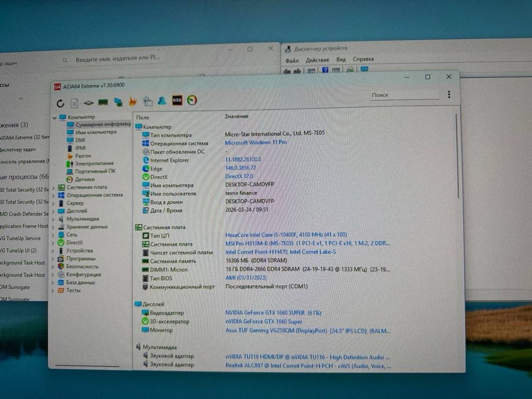Select the 'DMI' tree item
Viewport: 532px width, 399px height.
(x=80, y=140)
